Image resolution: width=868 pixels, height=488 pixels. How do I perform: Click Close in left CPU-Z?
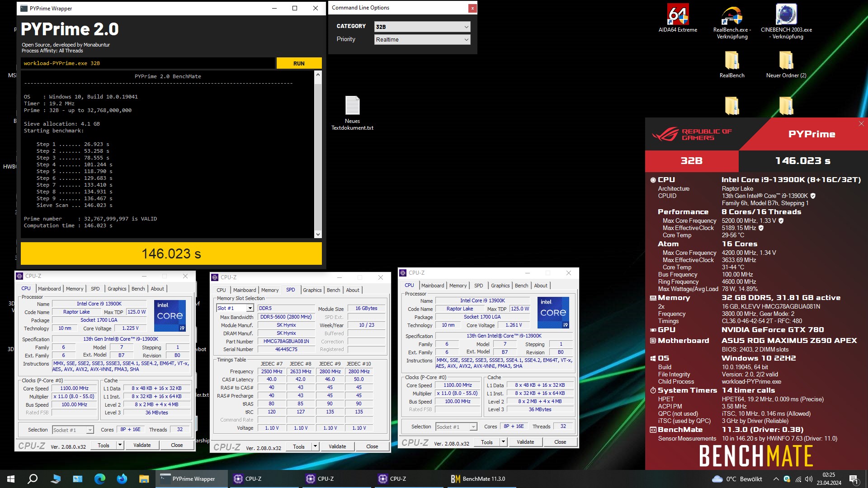pos(177,445)
